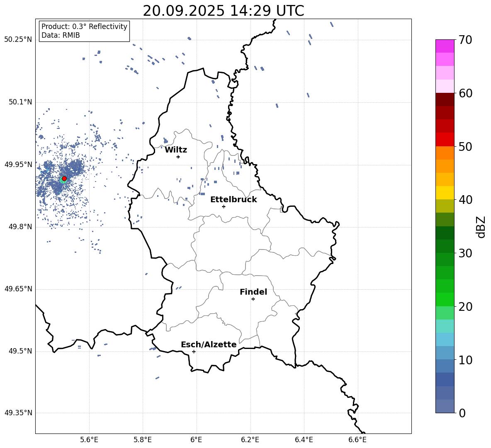The width and height of the screenshot is (491, 448).
Task: Click the Ettelbruck city label
Action: coord(233,200)
